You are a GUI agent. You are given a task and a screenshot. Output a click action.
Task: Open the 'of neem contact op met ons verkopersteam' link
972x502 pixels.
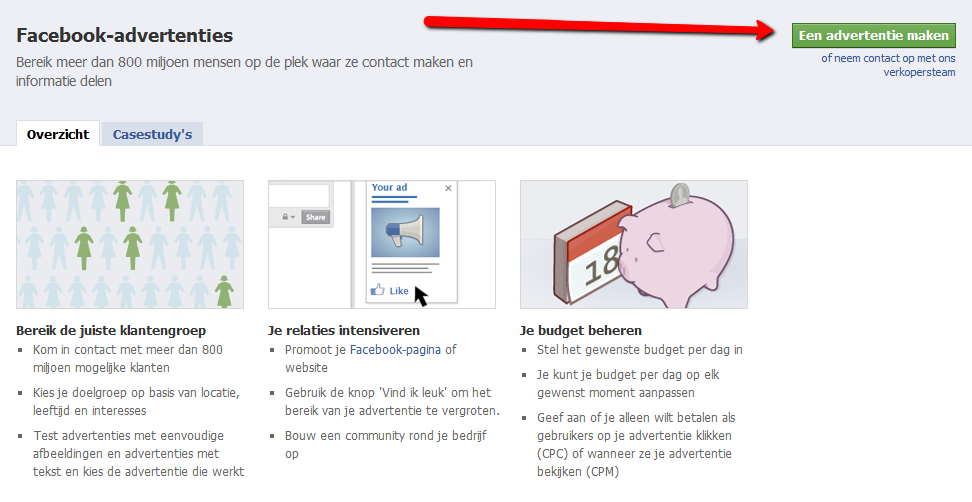click(x=888, y=65)
